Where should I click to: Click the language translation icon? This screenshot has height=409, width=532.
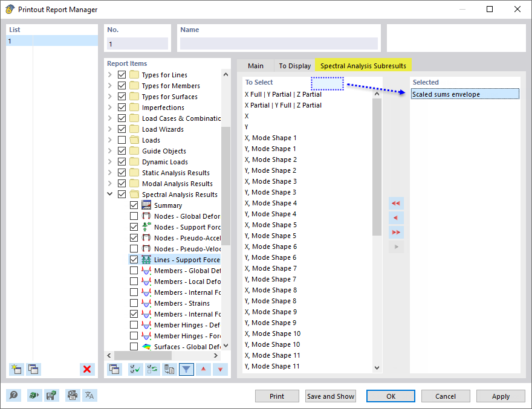(x=89, y=396)
